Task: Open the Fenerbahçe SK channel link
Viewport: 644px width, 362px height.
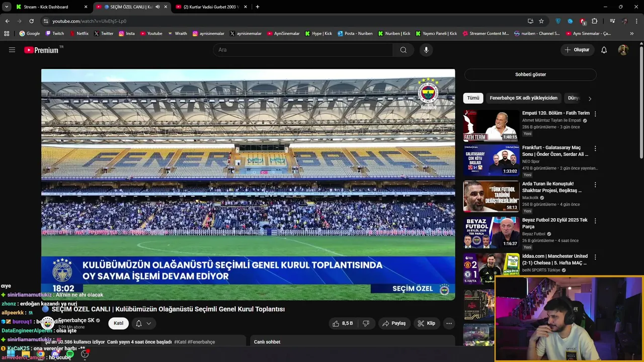Action: (x=76, y=320)
